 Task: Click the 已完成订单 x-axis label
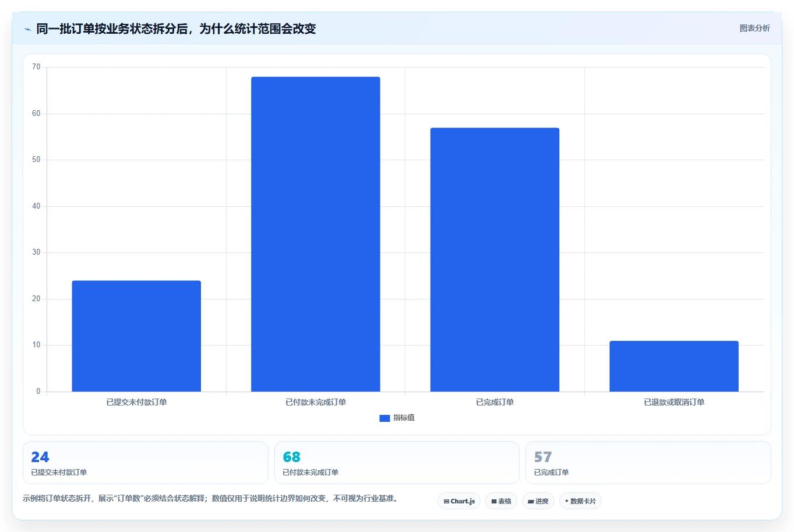tap(495, 402)
